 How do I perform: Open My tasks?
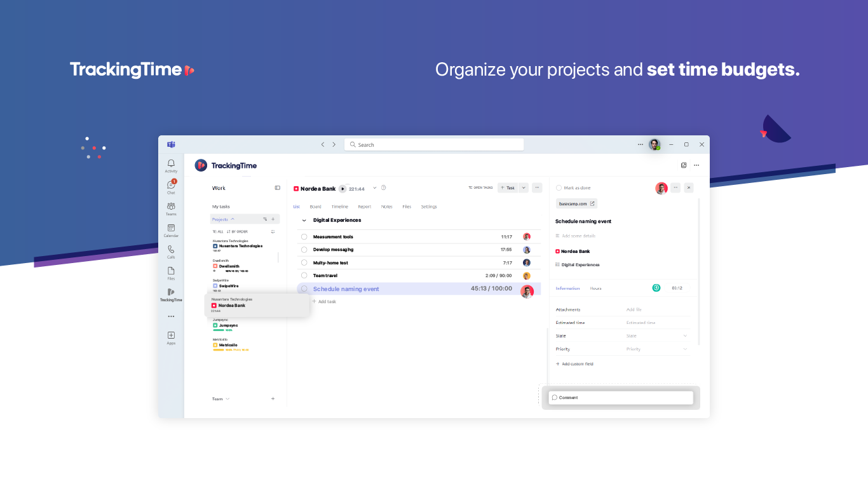coord(221,207)
